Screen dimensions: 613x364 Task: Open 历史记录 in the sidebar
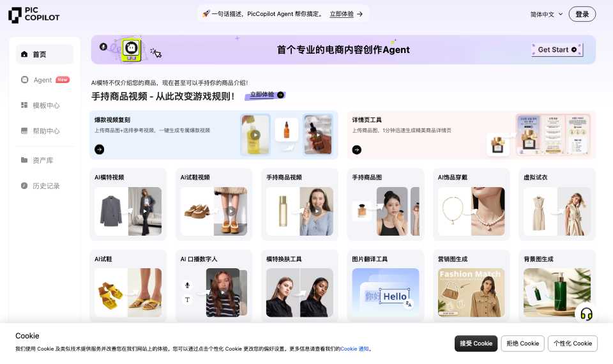click(x=45, y=186)
